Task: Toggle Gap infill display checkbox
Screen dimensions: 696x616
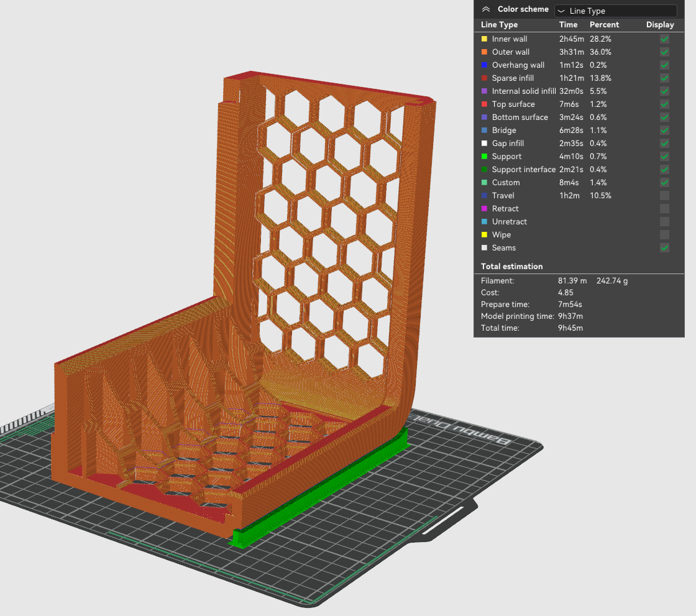Action: coord(664,144)
